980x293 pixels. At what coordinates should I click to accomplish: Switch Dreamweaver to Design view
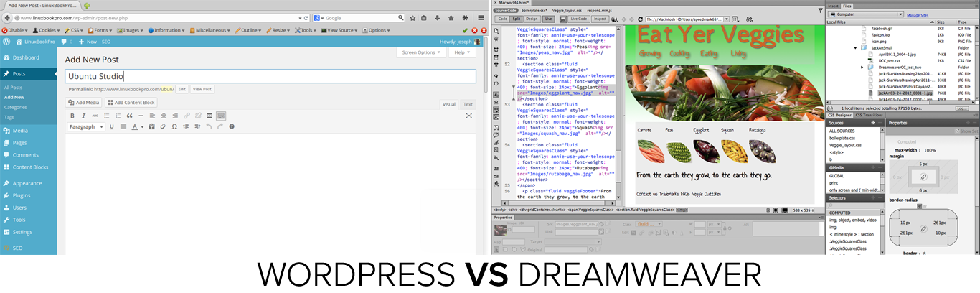tap(532, 19)
